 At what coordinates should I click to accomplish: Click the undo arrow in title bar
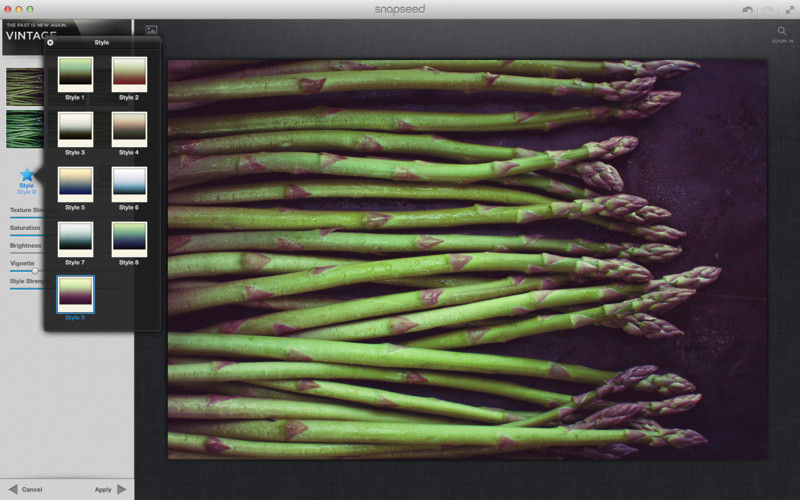click(x=747, y=10)
